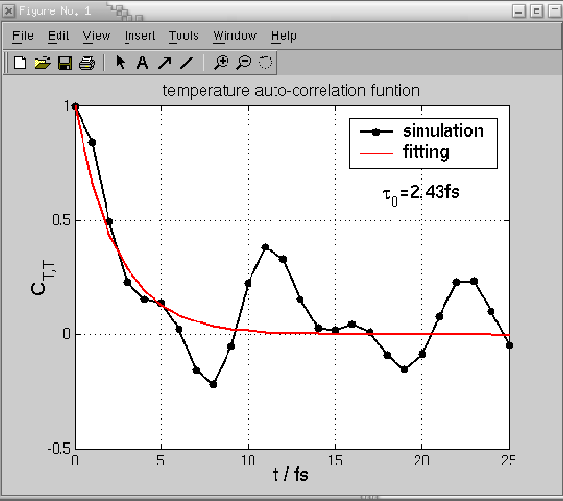
Task: Click the simulation peak marker near t=11
Action: [x=265, y=247]
